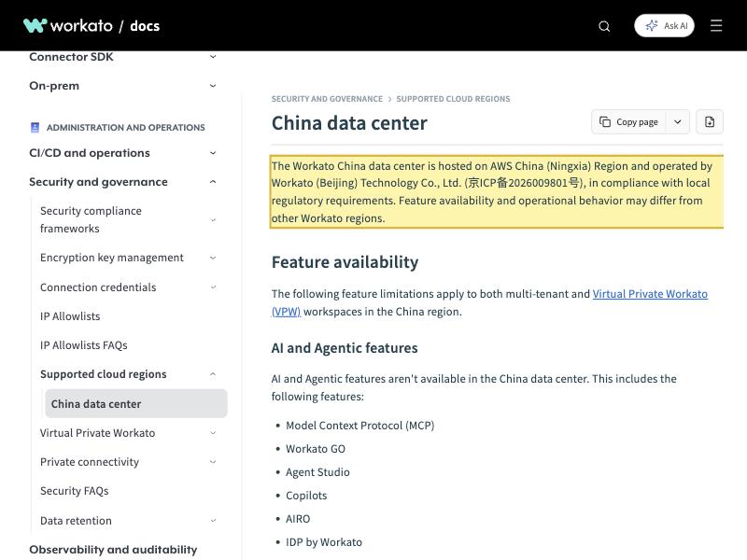Screen dimensions: 747x560
Task: Open IP Allowlists FAQs page
Action: click(x=84, y=345)
